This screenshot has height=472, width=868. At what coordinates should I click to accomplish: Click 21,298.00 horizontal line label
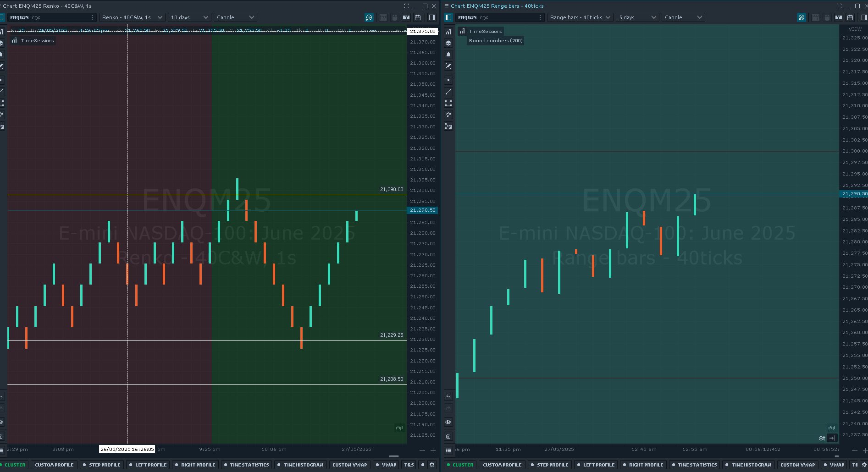point(392,189)
